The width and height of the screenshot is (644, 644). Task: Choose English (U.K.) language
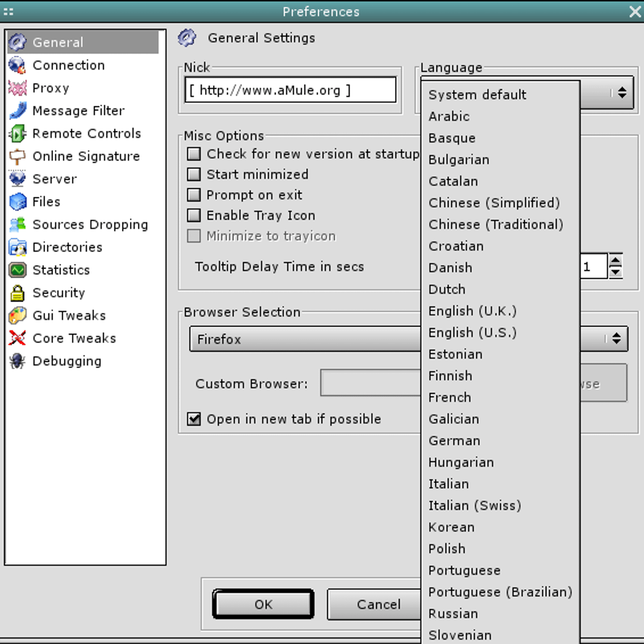point(500,311)
